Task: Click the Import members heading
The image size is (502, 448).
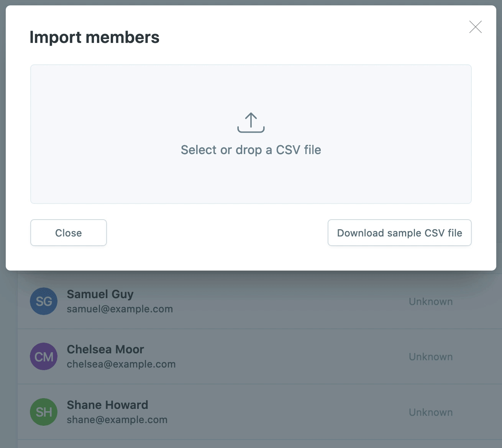Action: click(94, 37)
